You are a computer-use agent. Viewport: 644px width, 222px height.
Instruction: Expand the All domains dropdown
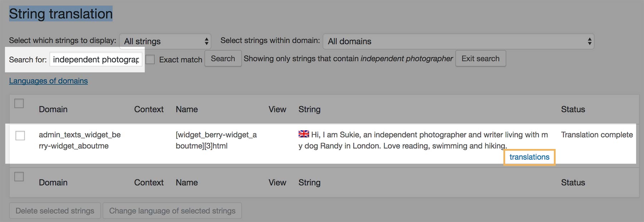[458, 42]
